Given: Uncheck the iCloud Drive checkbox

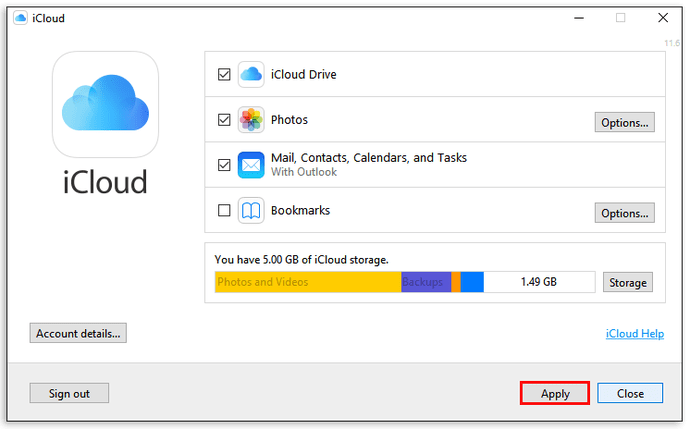Looking at the screenshot, I should click(x=224, y=74).
